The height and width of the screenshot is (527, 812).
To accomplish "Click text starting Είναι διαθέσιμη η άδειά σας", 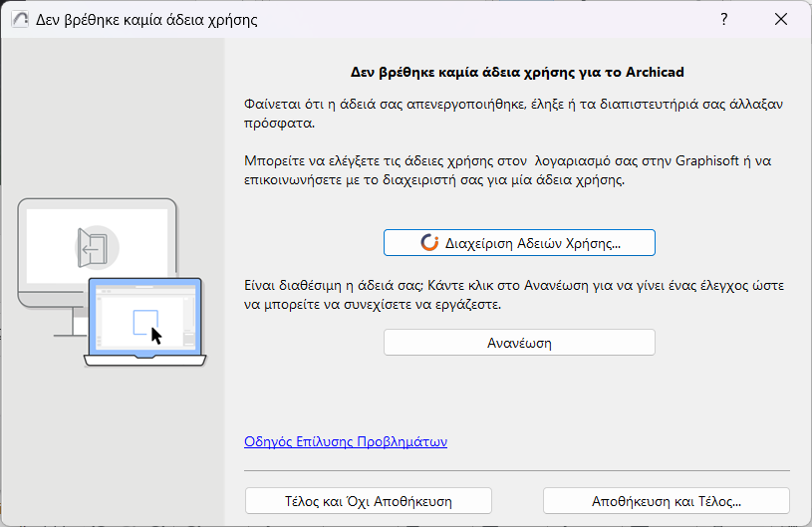I will point(514,295).
